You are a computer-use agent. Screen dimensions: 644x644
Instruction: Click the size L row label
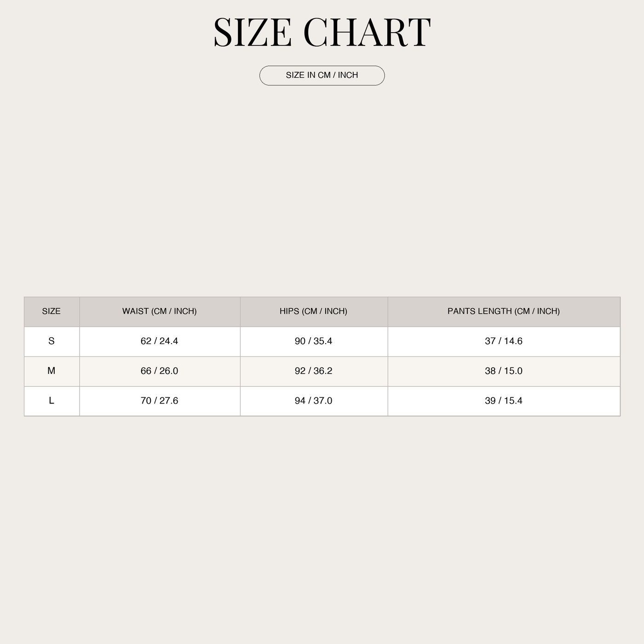[x=52, y=401]
